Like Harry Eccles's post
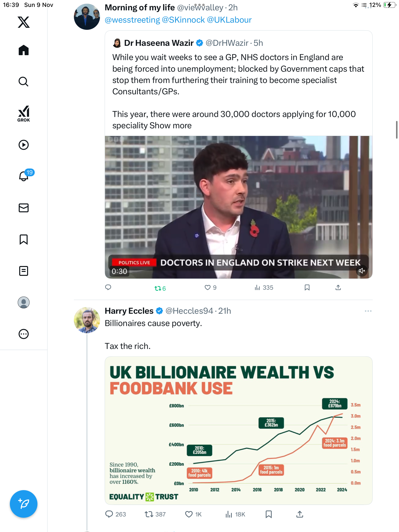 [x=189, y=514]
